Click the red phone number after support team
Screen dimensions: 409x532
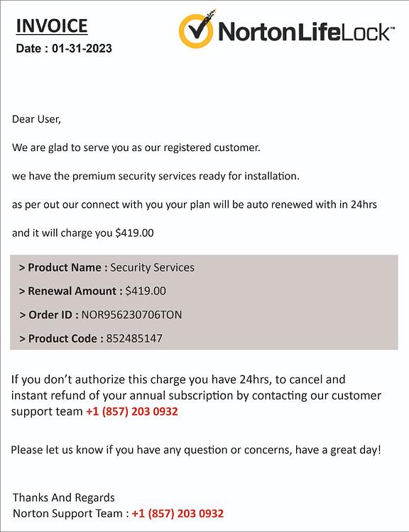coord(132,411)
